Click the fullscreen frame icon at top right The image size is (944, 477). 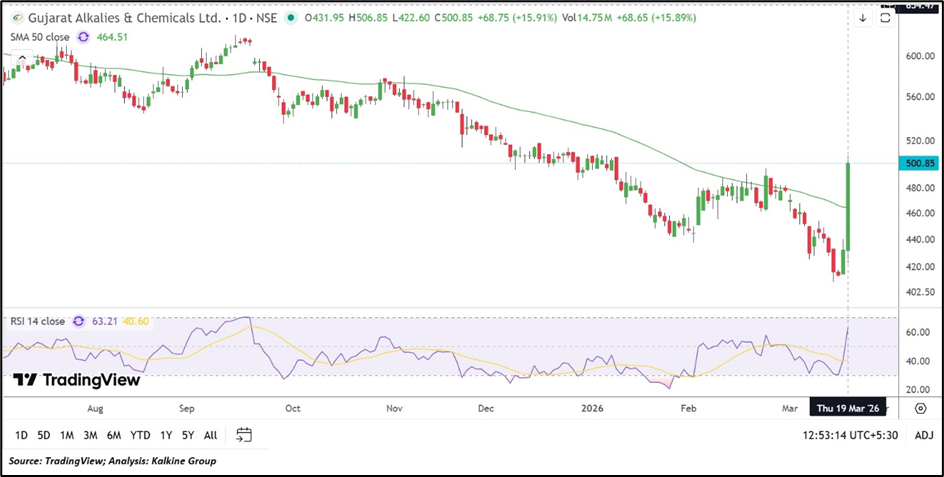tap(885, 17)
